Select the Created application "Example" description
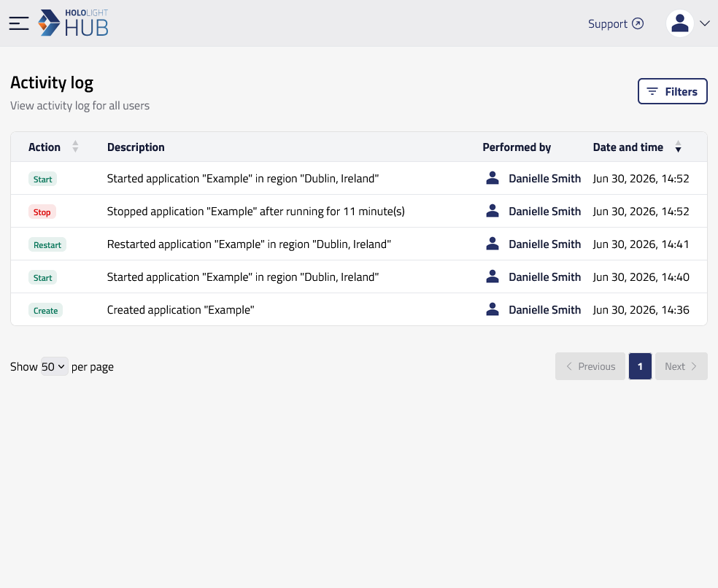 (x=180, y=310)
